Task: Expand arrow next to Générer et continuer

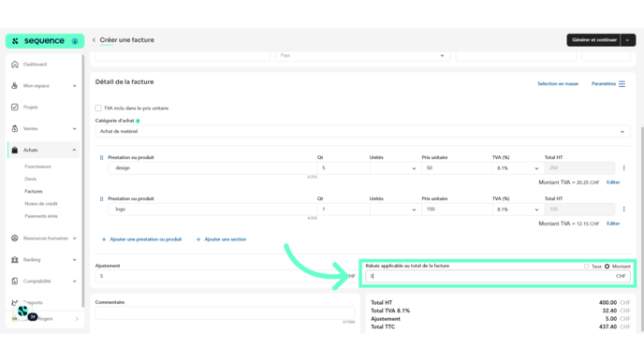Action: pos(627,40)
